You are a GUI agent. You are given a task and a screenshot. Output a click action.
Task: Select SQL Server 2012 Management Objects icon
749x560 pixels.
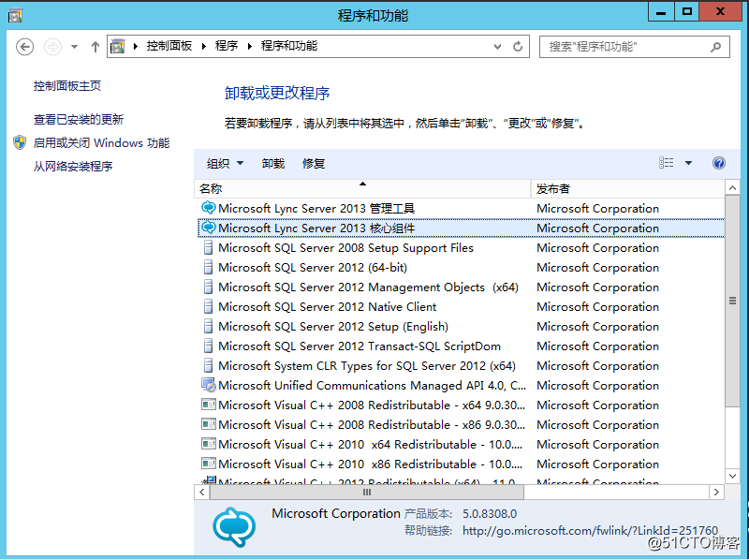click(208, 287)
